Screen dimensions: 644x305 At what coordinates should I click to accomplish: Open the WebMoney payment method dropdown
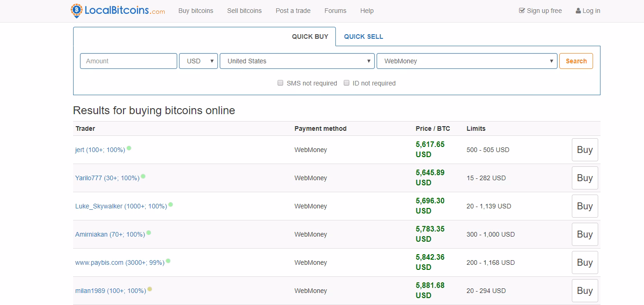(x=467, y=61)
